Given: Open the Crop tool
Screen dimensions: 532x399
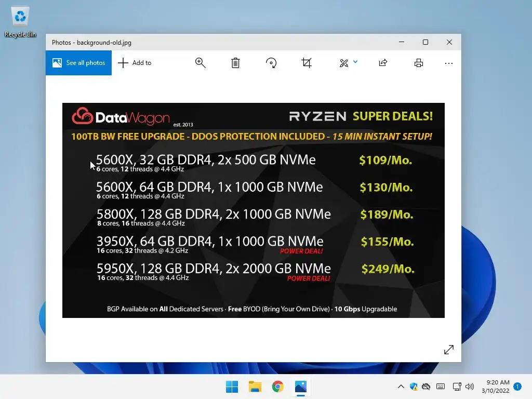Looking at the screenshot, I should [x=307, y=63].
